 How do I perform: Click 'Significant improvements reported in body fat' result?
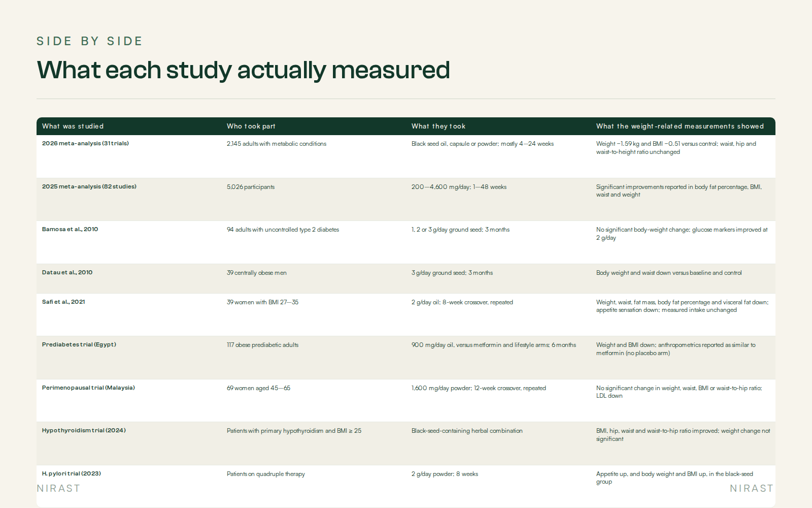click(x=679, y=190)
